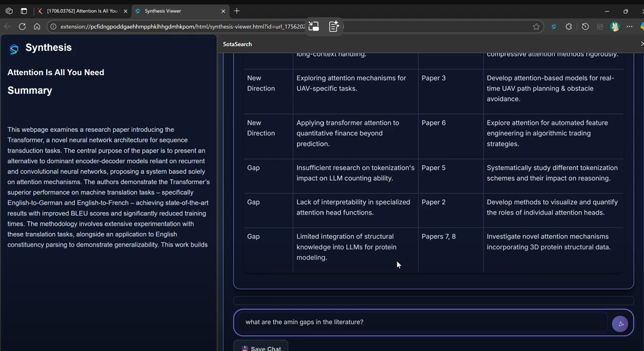Click 'Applying transformer attention to quantitative finance' cell

click(355, 136)
